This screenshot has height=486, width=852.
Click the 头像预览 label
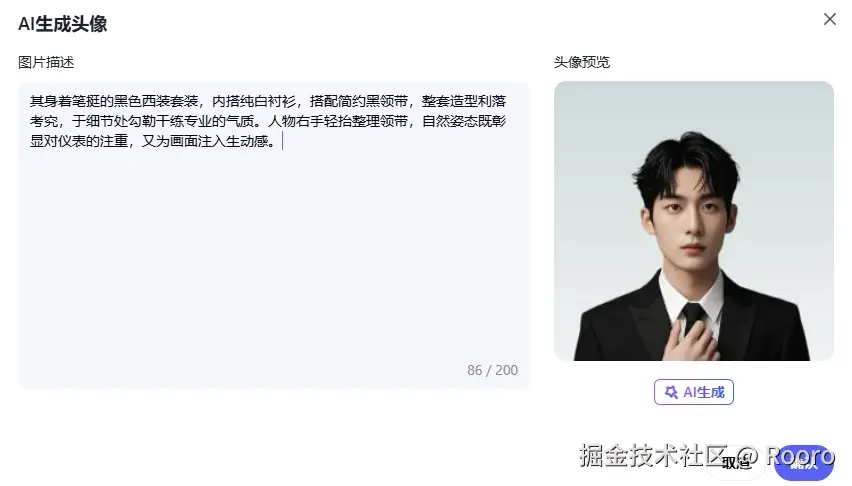581,62
